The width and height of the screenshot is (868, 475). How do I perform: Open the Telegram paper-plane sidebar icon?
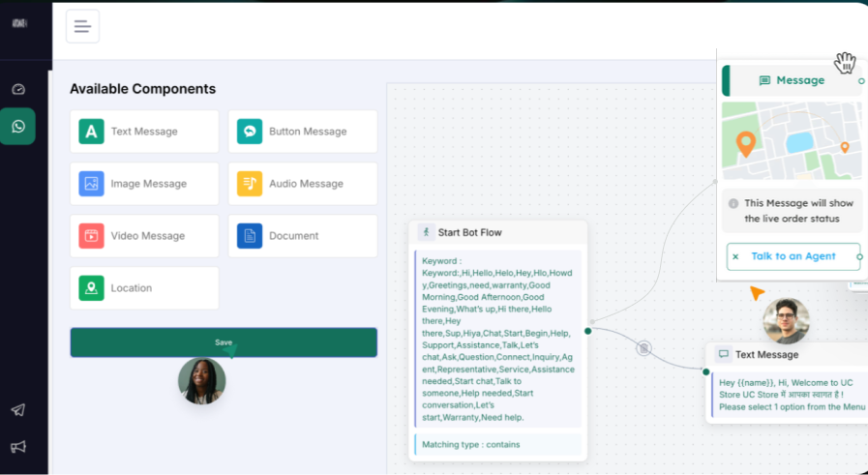(x=17, y=410)
